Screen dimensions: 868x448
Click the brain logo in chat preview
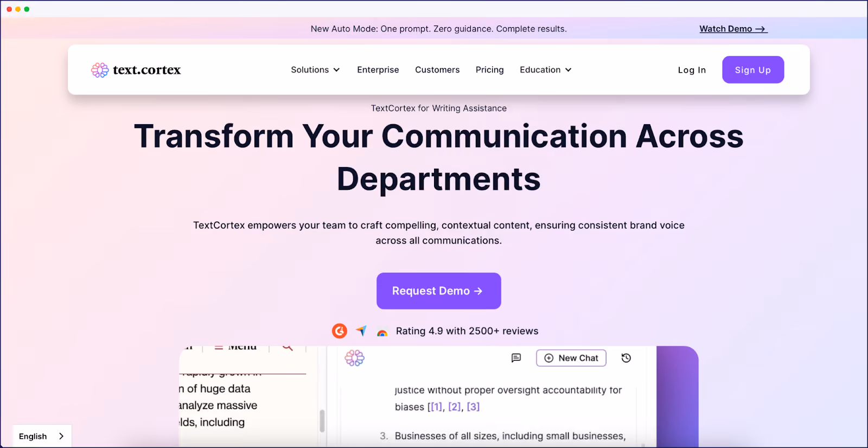(355, 358)
